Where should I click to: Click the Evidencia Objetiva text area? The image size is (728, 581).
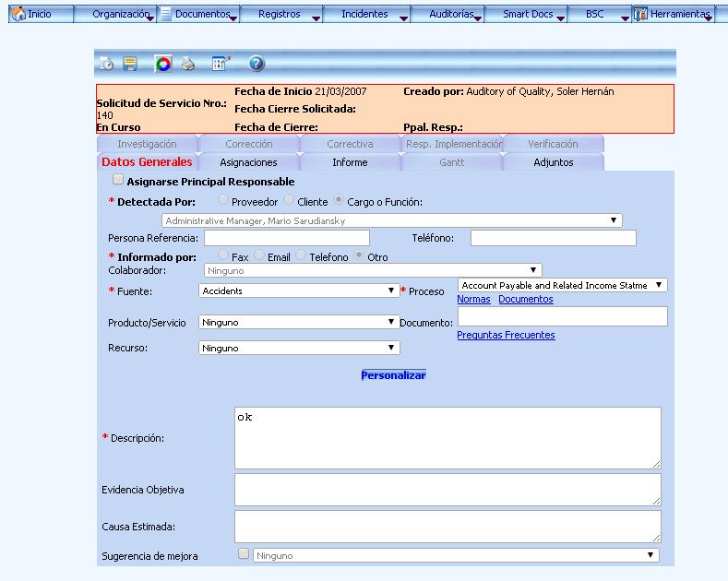coord(448,490)
